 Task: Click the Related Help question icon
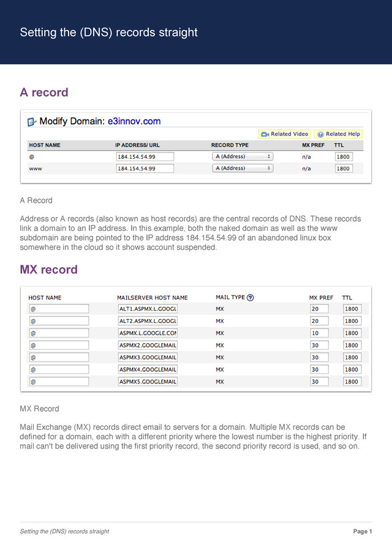320,134
